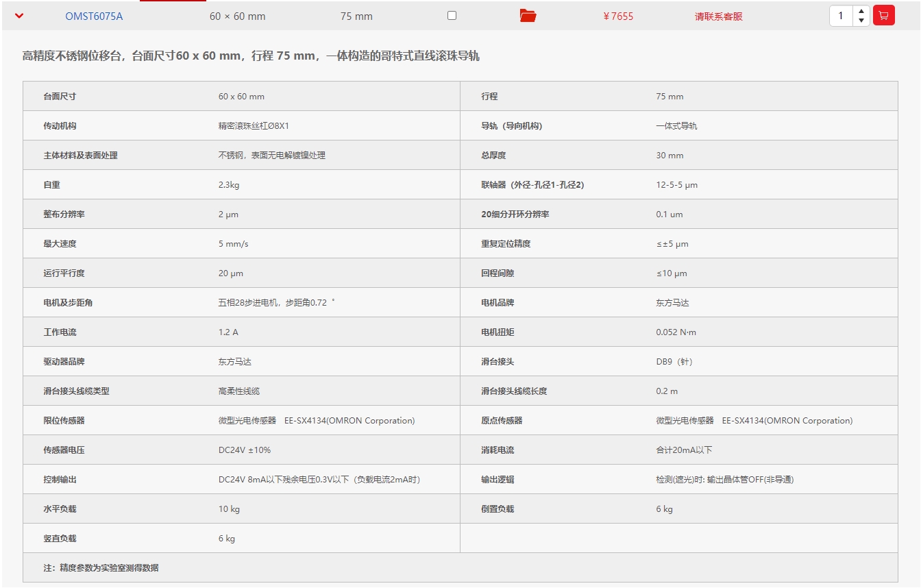Click the product description heading text
The image size is (921, 588).
click(251, 56)
